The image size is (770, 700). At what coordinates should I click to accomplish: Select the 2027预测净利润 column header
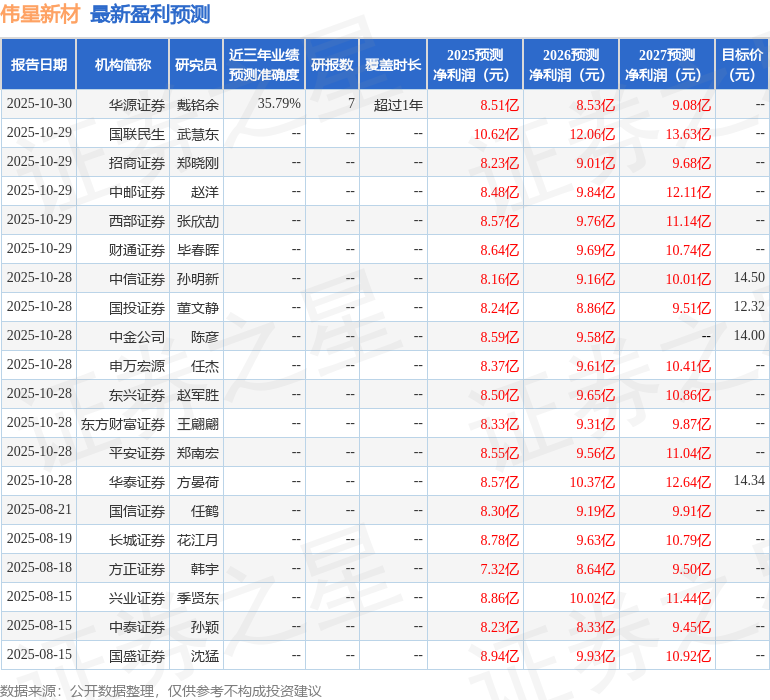(667, 65)
